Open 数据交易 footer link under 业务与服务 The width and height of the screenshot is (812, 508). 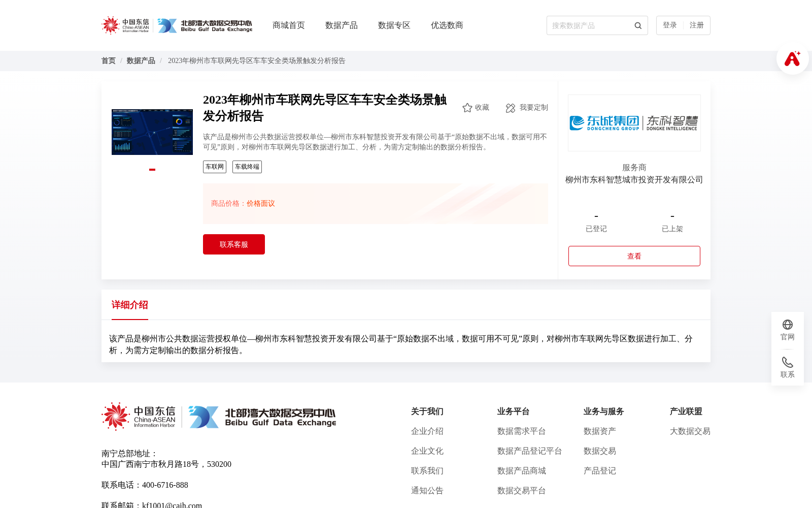pyautogui.click(x=600, y=451)
